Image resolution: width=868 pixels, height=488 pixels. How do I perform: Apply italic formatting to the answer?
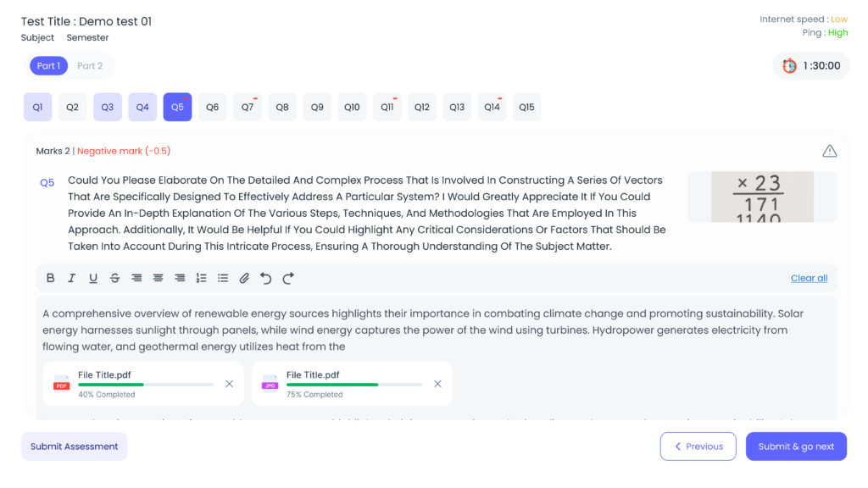[71, 278]
